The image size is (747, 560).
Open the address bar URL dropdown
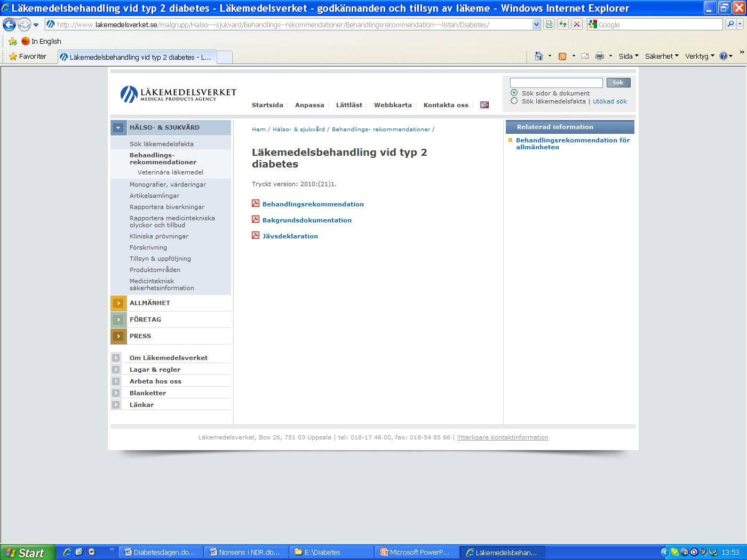[536, 25]
